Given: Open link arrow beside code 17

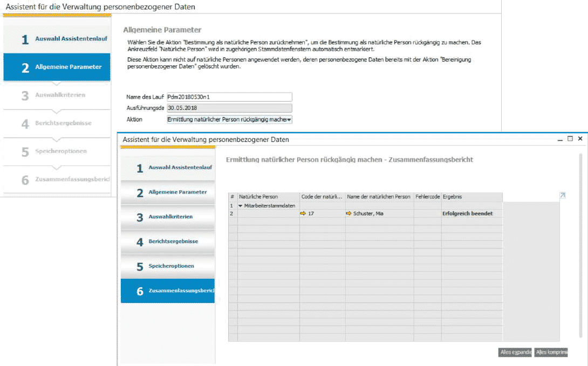Looking at the screenshot, I should (303, 213).
